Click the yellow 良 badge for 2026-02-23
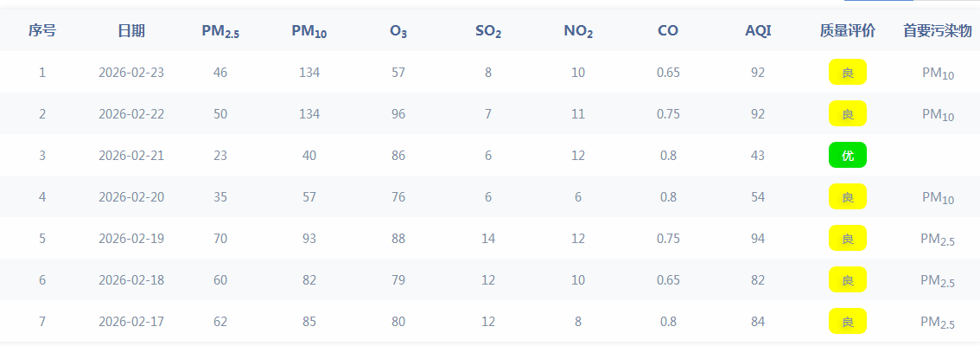The image size is (980, 346). tap(848, 73)
